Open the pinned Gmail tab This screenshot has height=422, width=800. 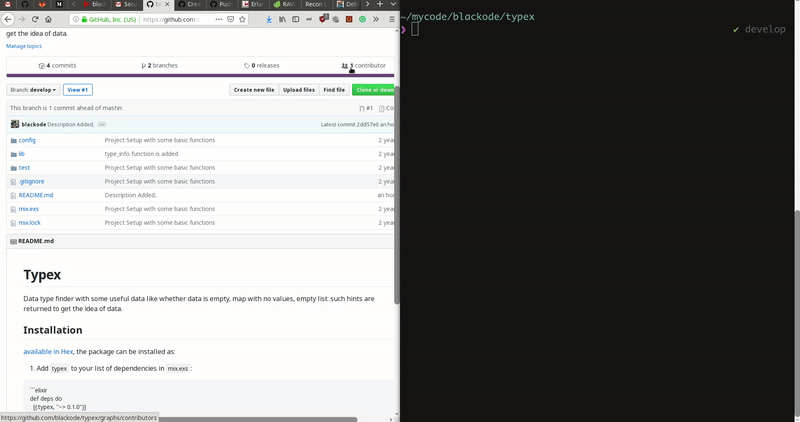[x=8, y=4]
